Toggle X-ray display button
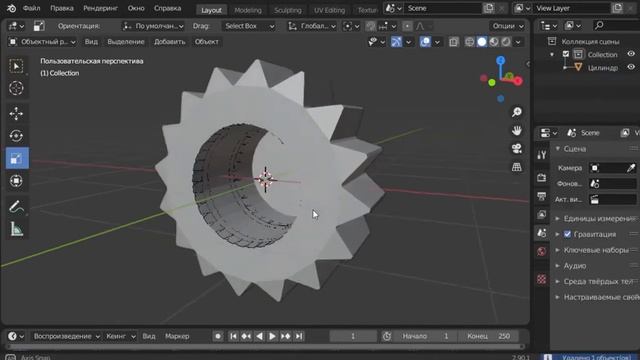This screenshot has width=640, height=360. pyautogui.click(x=453, y=42)
